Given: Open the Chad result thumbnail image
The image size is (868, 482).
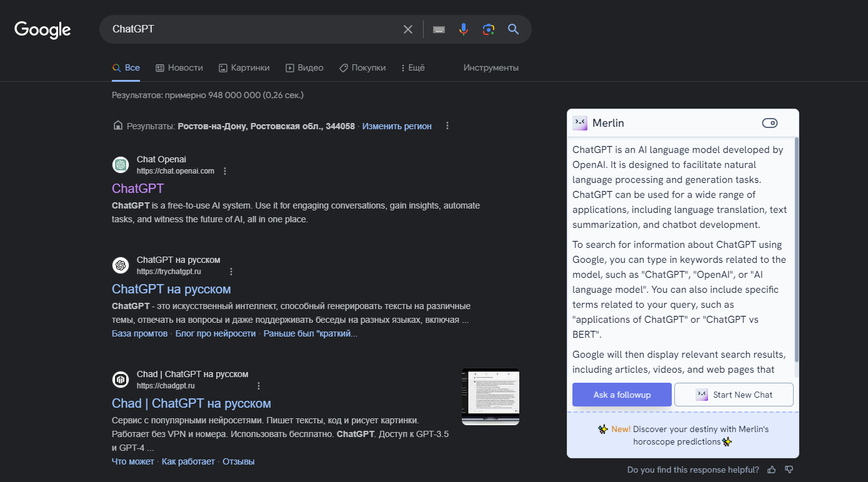Looking at the screenshot, I should pyautogui.click(x=491, y=396).
